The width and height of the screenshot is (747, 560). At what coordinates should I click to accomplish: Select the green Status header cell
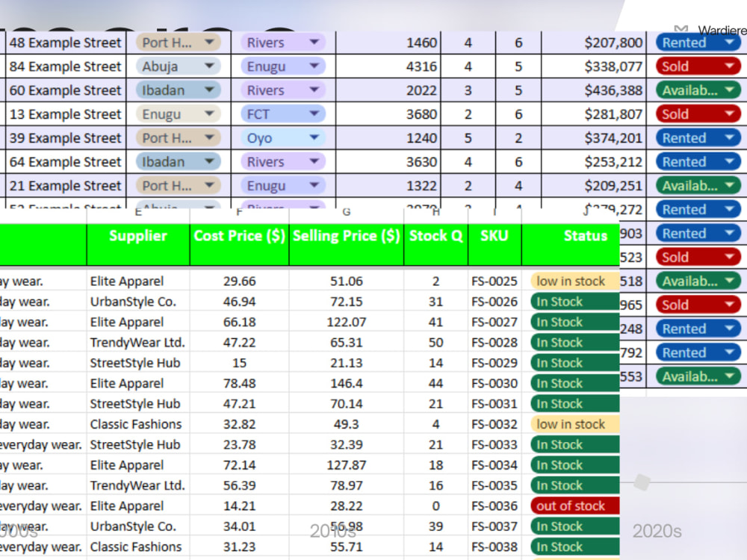(571, 244)
